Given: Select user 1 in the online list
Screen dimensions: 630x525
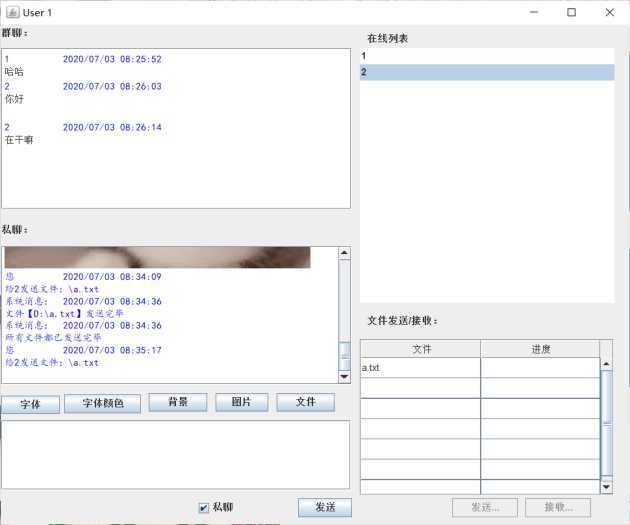Looking at the screenshot, I should tap(487, 56).
